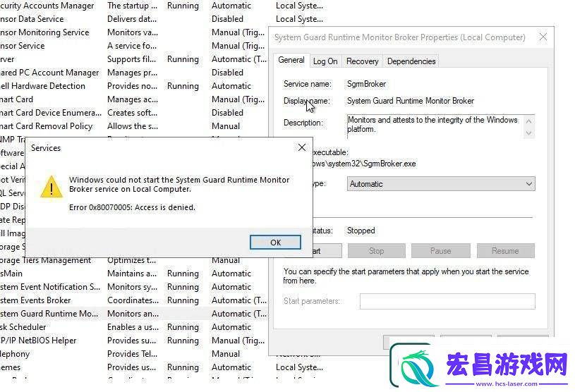Expand the Automatic startup type dropdown
Image resolution: width=575 pixels, height=392 pixels.
coord(441,184)
